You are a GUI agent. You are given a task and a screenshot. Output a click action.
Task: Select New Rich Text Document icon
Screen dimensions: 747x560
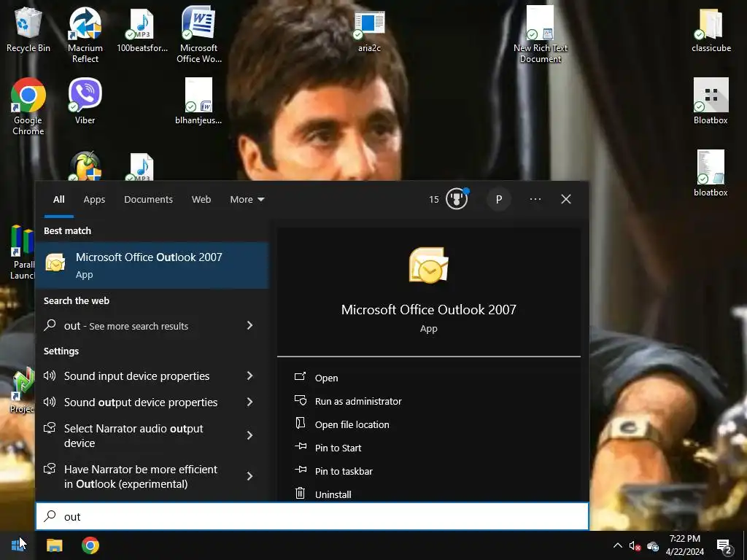tap(541, 34)
